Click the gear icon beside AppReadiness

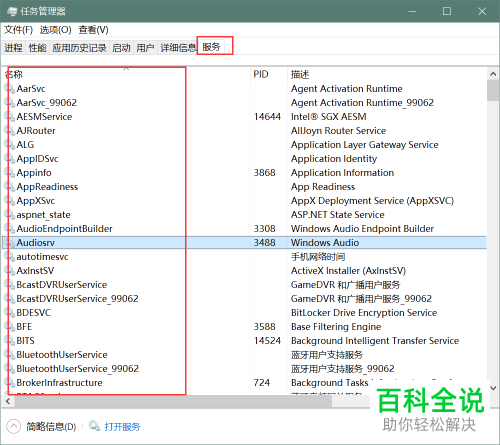10,187
